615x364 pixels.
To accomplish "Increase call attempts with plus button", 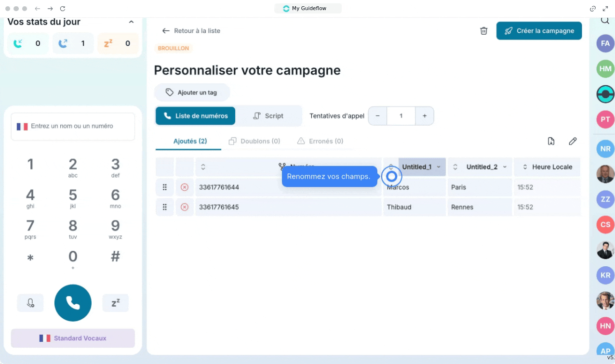I will point(424,116).
